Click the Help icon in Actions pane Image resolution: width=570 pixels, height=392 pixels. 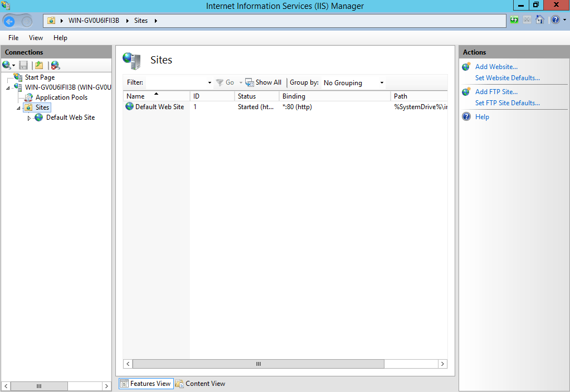[466, 116]
